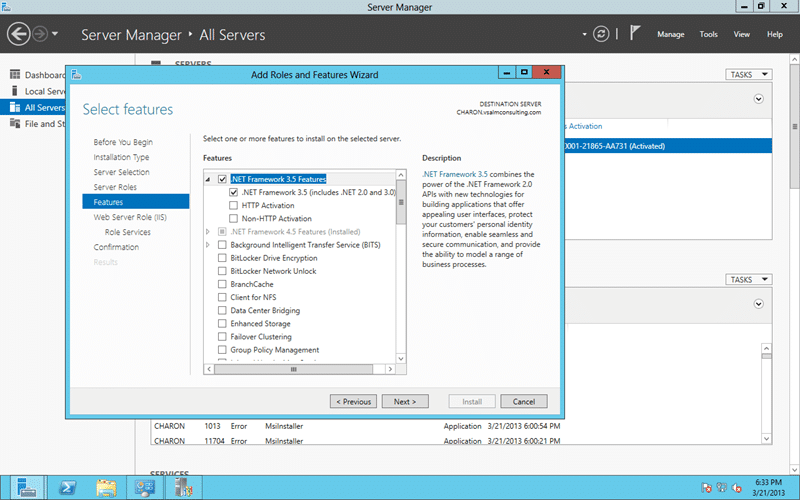The width and height of the screenshot is (800, 500).
Task: Open the Notifications flag icon
Action: coord(634,33)
